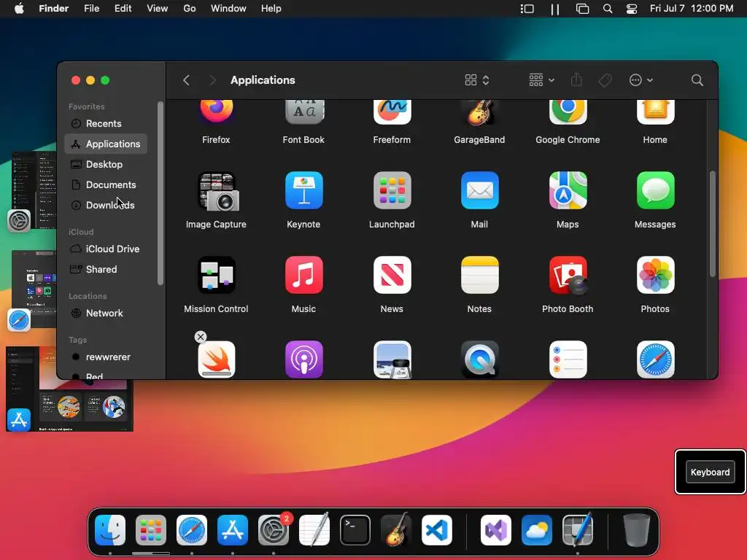Image resolution: width=747 pixels, height=560 pixels.
Task: Select the Freeform app icon
Action: pyautogui.click(x=392, y=112)
